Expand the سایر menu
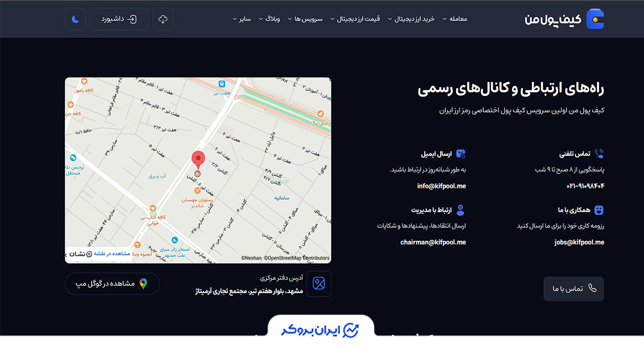 (x=242, y=19)
